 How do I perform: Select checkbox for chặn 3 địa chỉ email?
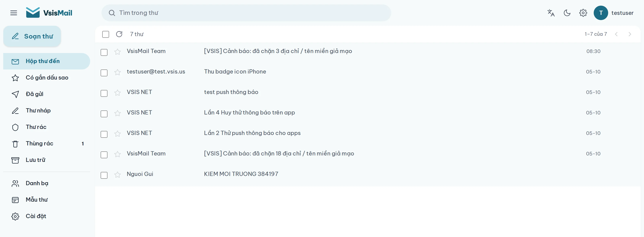click(104, 52)
